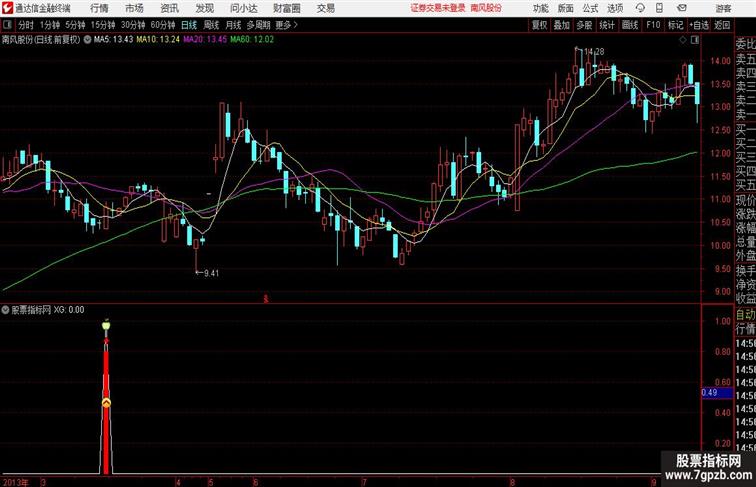The image size is (756, 487).
Task: Open the 选项 menu
Action: point(615,8)
